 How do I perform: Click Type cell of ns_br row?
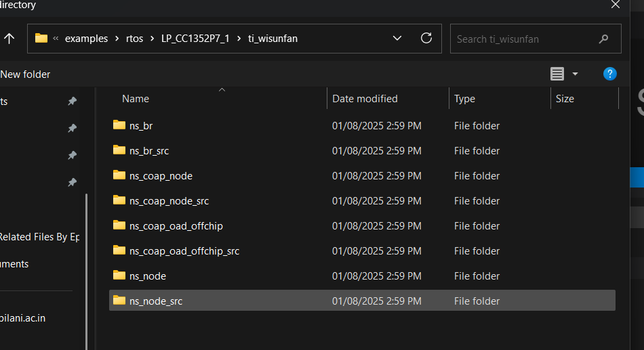(x=477, y=126)
